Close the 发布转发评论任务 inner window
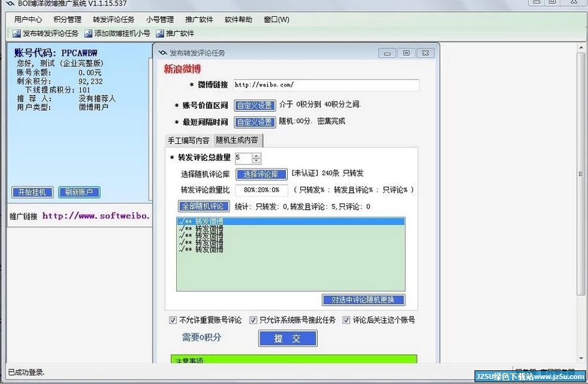This screenshot has height=384, width=588. pyautogui.click(x=425, y=53)
